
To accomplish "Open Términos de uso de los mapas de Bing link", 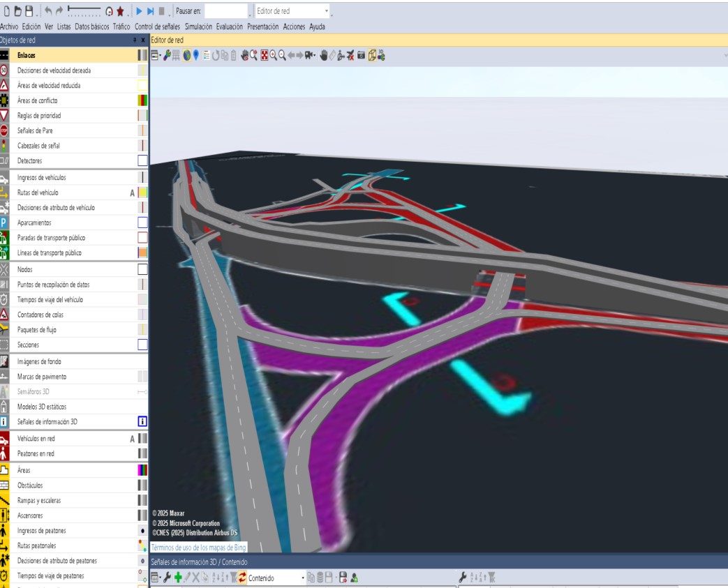I will point(198,548).
